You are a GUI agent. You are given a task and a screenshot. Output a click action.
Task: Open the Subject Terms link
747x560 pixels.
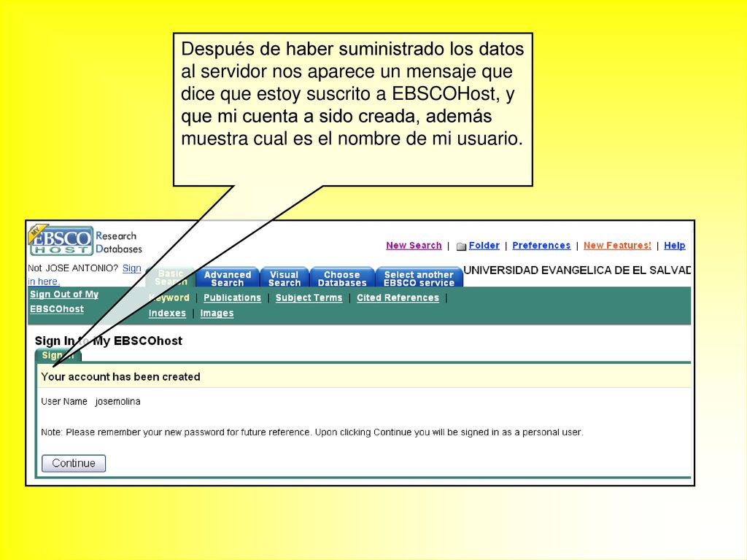coord(309,297)
